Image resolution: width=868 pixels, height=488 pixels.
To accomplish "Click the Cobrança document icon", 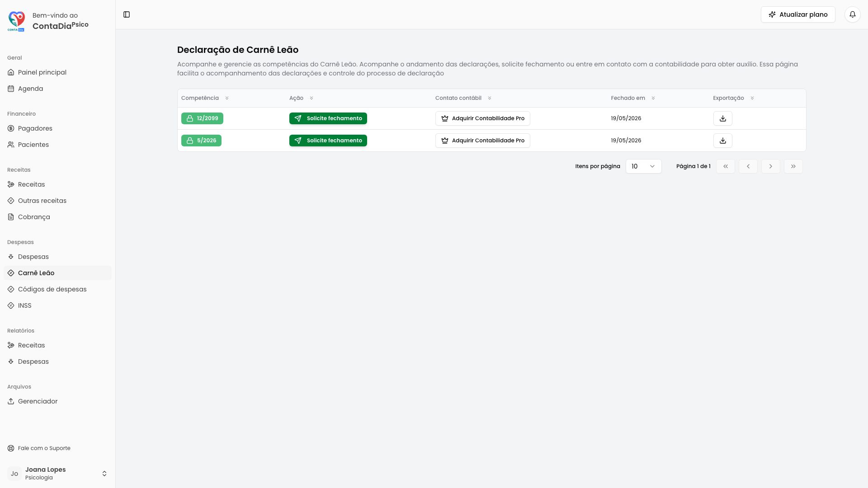I will pos(11,217).
